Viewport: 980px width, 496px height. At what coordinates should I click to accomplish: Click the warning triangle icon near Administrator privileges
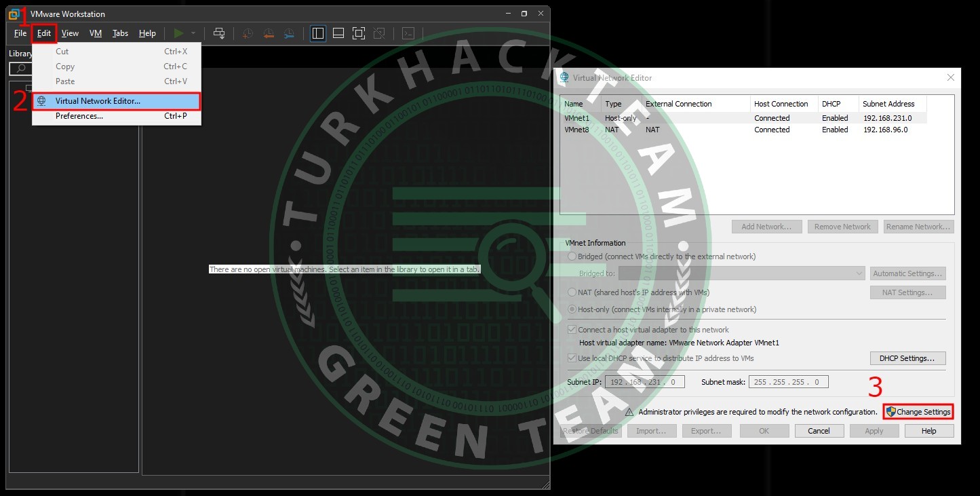click(x=629, y=412)
